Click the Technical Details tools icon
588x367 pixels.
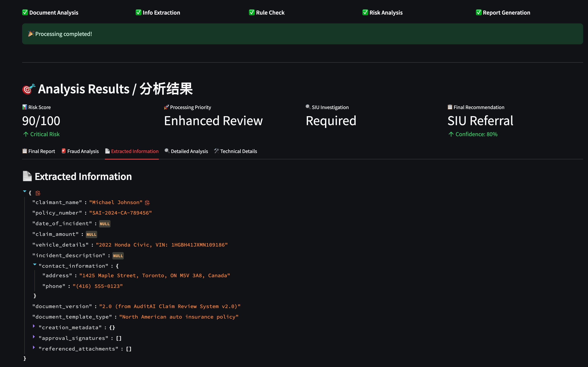coord(216,151)
